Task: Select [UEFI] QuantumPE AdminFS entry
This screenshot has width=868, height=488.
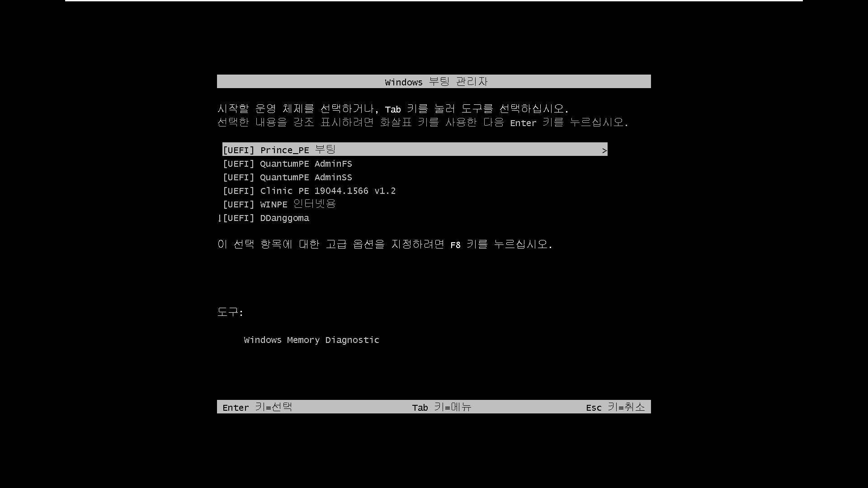Action: click(288, 163)
